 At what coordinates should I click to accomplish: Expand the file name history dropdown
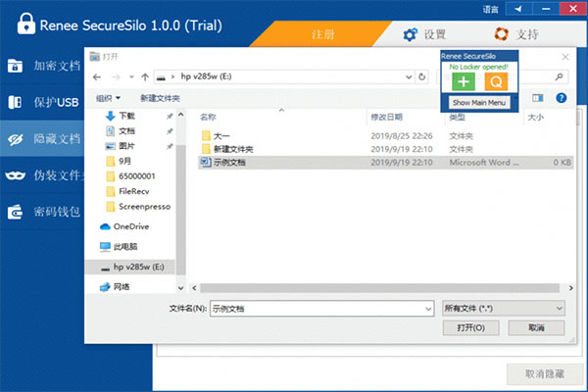pos(427,308)
